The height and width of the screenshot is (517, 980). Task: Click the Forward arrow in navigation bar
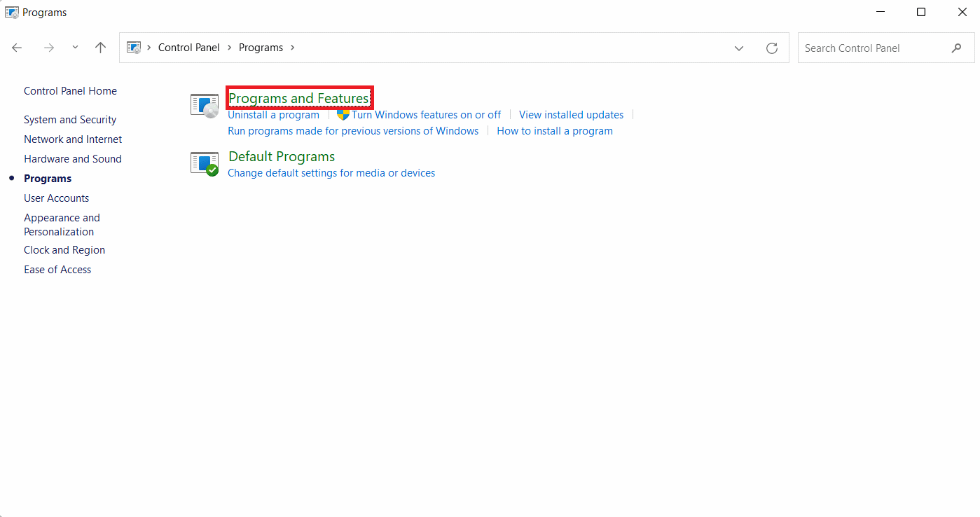48,48
